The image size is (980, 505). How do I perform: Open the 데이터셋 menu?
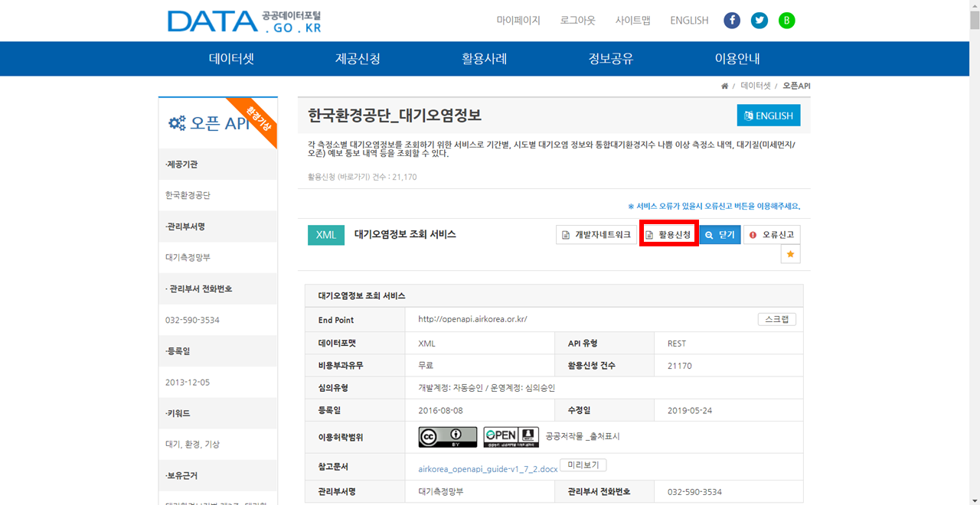pos(231,59)
